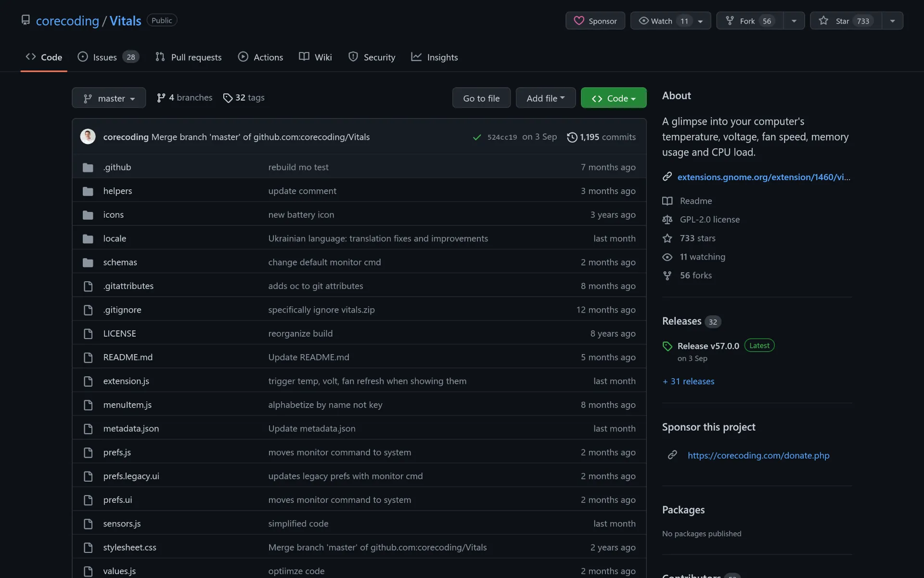Click the Sponsor heart button

tap(595, 21)
